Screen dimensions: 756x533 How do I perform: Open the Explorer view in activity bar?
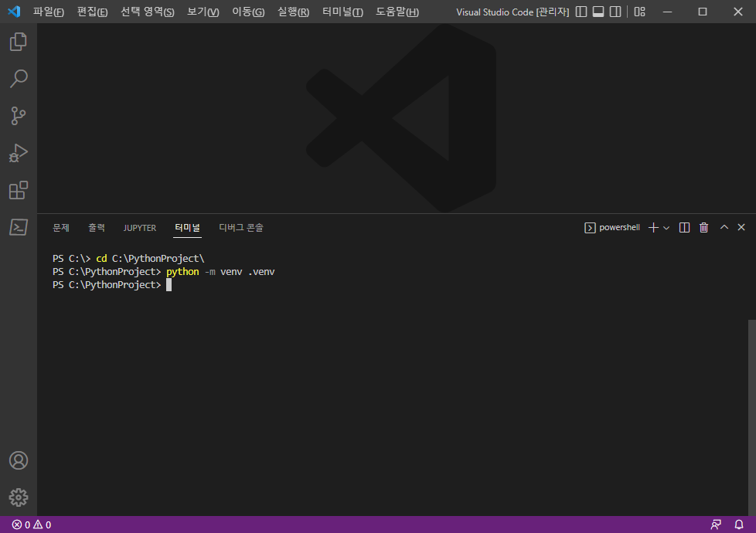(x=19, y=42)
